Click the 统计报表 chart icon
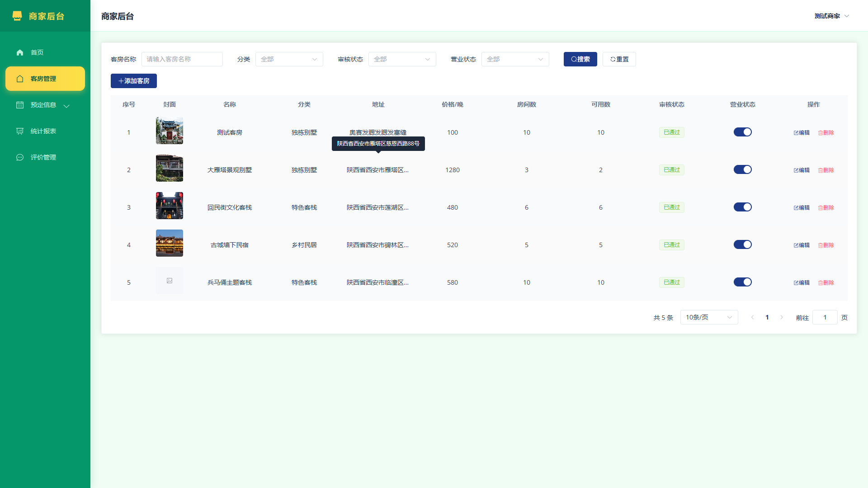The height and width of the screenshot is (488, 868). tap(20, 131)
